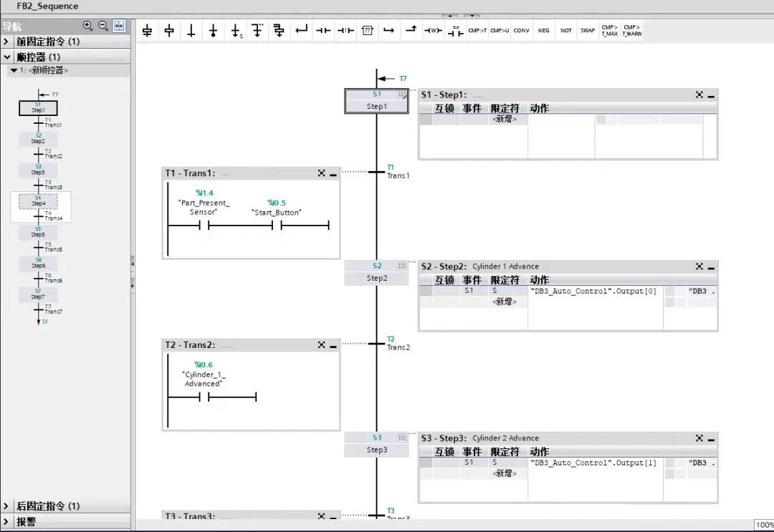Close the S2 - Step2 action panel

pyautogui.click(x=699, y=266)
